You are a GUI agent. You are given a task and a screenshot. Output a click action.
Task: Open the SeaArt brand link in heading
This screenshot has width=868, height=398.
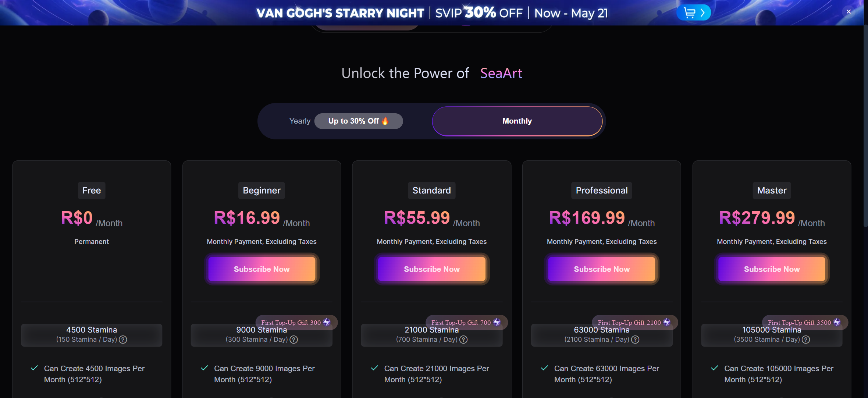[x=501, y=73]
